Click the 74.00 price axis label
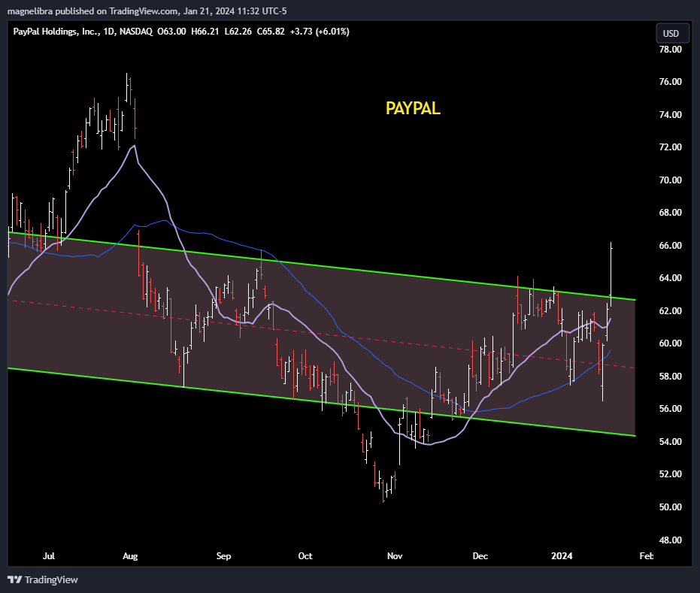 coord(670,115)
